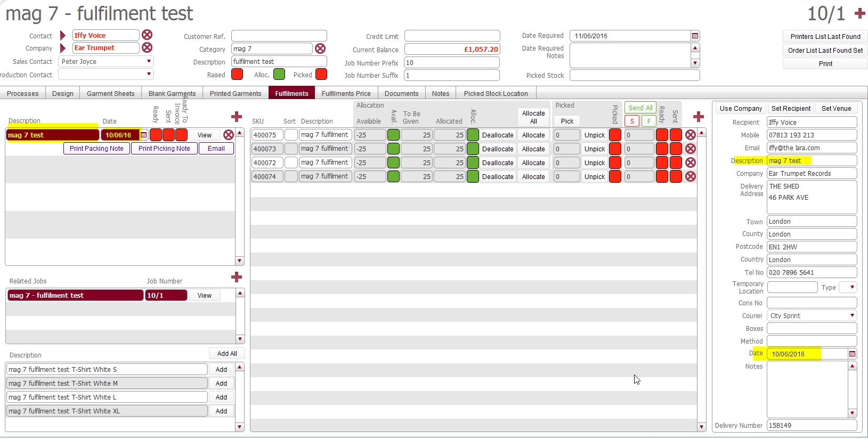Delete SKU 400075 row using X icon
Image resolution: width=868 pixels, height=439 pixels.
click(690, 135)
